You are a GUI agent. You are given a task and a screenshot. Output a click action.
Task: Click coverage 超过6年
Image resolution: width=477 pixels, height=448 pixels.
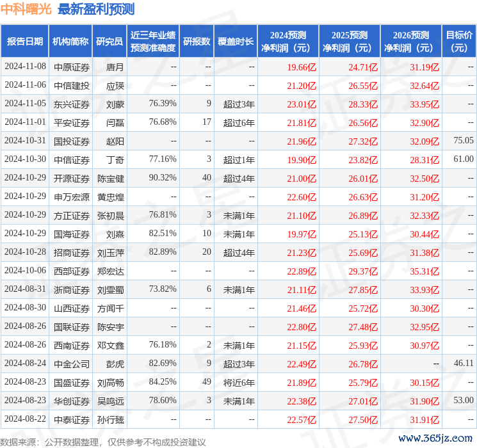(239, 123)
